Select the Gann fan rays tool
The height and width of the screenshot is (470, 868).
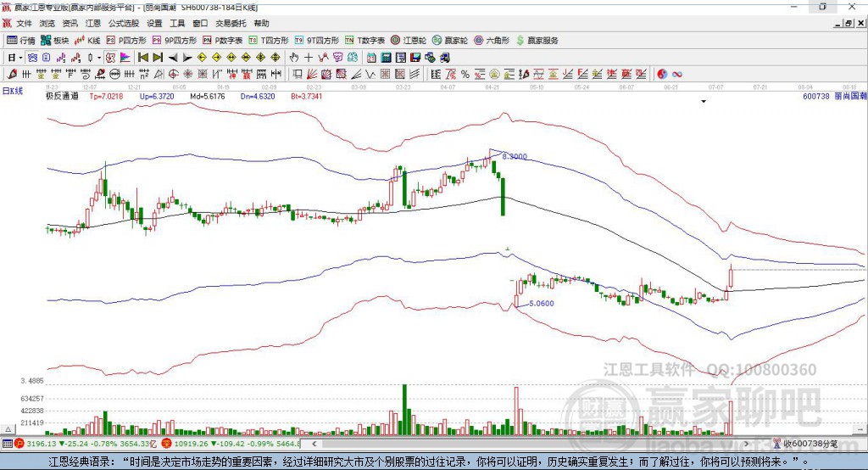[312, 74]
